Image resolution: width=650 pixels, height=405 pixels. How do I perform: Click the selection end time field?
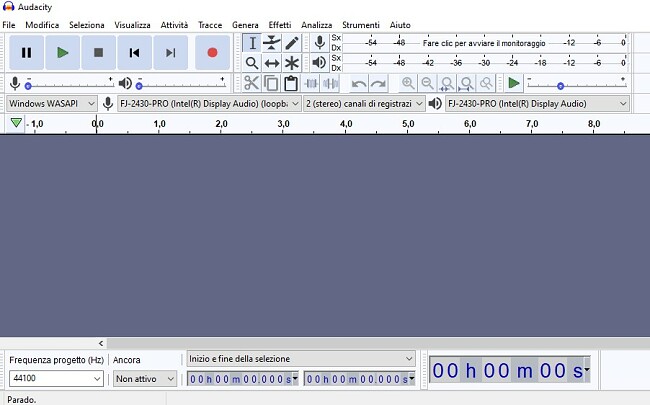pyautogui.click(x=359, y=378)
